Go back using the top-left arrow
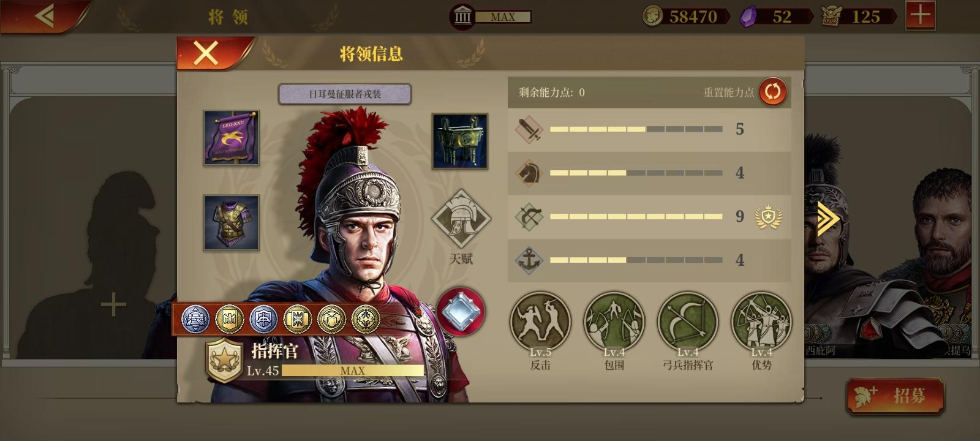The image size is (980, 441). 45,16
